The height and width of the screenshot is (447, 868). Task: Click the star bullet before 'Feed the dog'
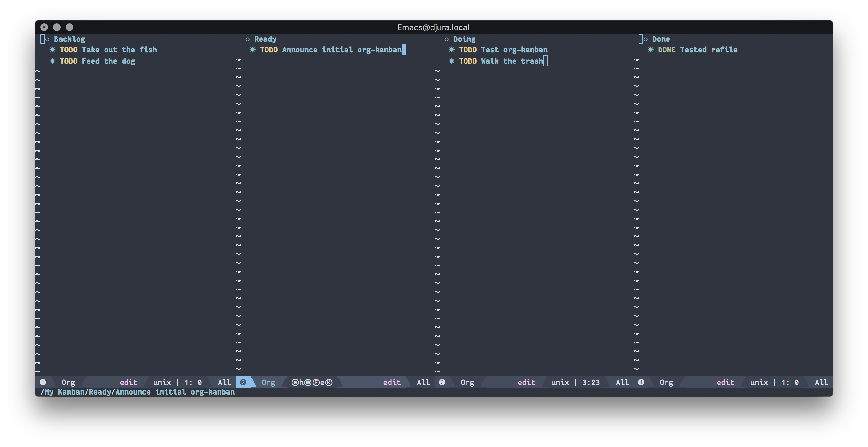coord(52,61)
